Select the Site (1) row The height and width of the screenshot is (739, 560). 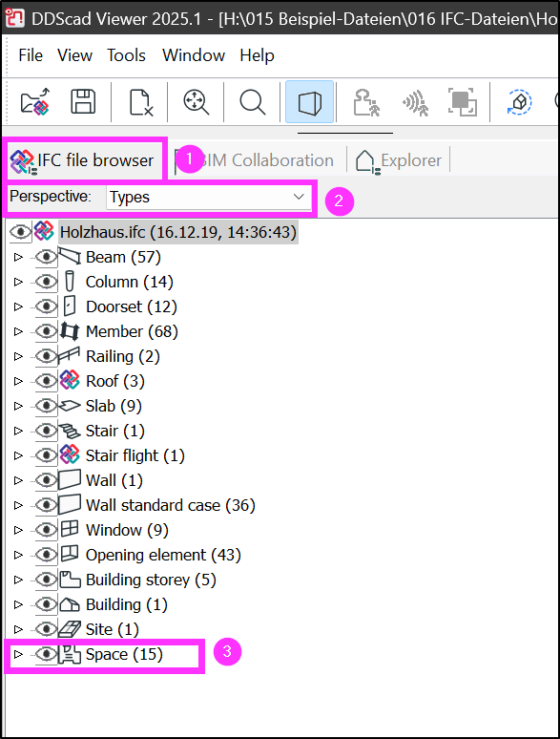[112, 629]
